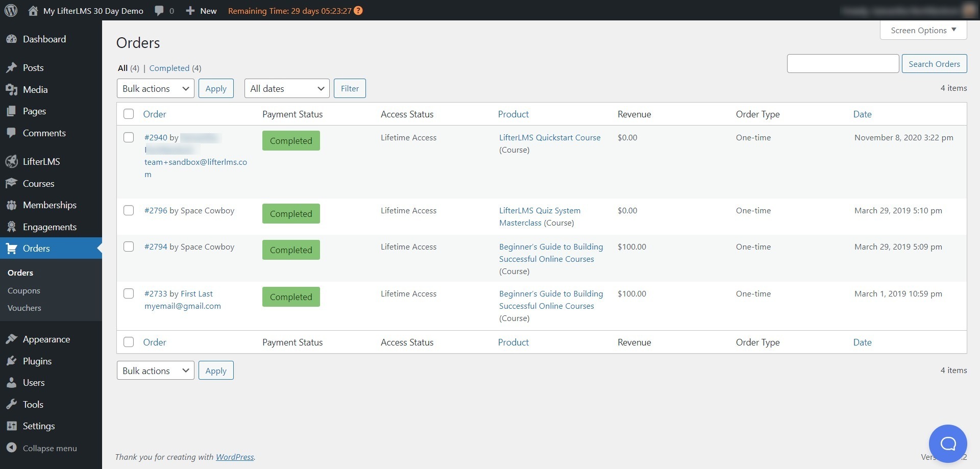This screenshot has height=469, width=980.
Task: Click the Orders cart icon
Action: click(11, 249)
